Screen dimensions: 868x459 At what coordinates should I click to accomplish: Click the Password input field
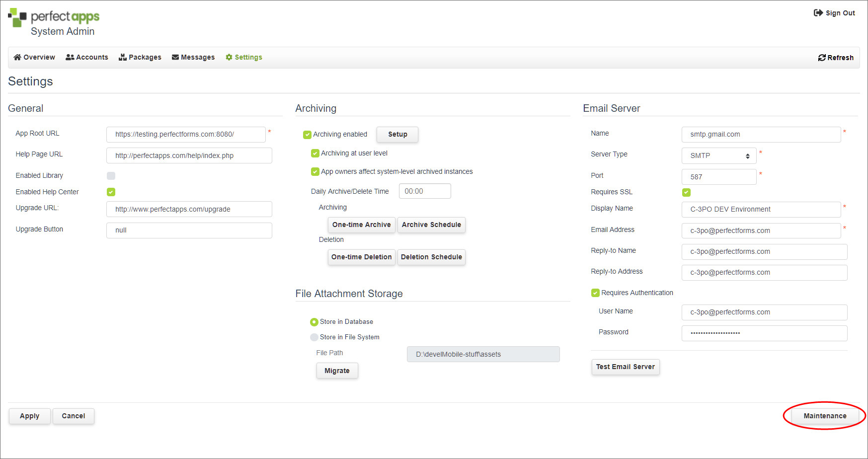pos(765,333)
